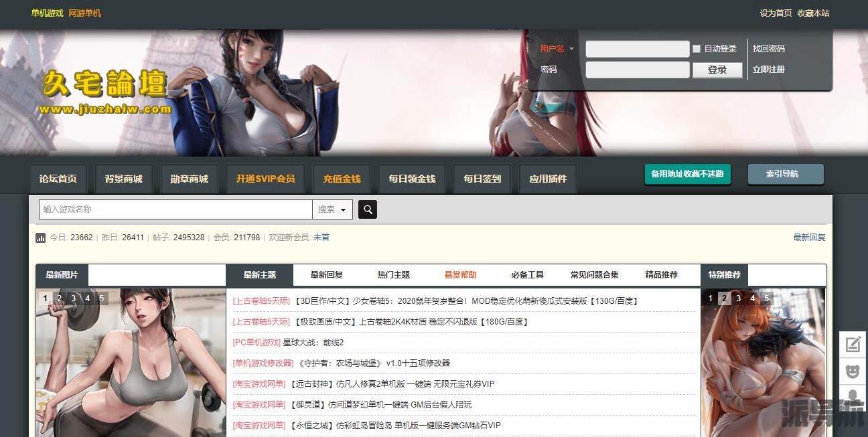The image size is (868, 437).
Task: Open the new post pencil icon on right sidebar
Action: (x=853, y=345)
